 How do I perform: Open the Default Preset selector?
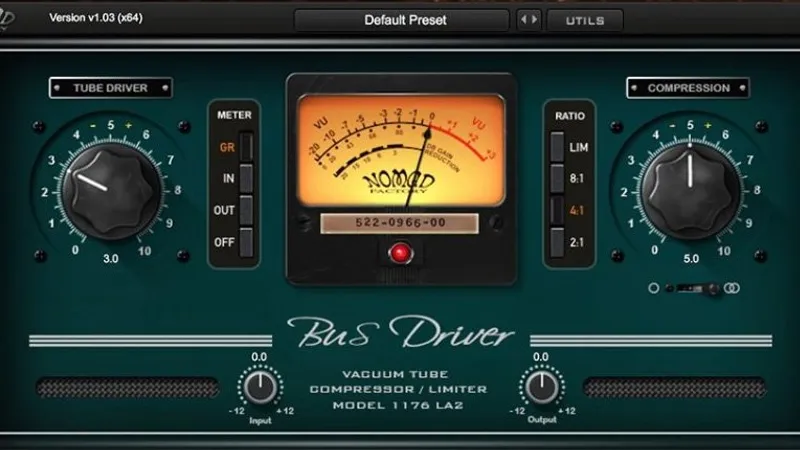point(405,19)
